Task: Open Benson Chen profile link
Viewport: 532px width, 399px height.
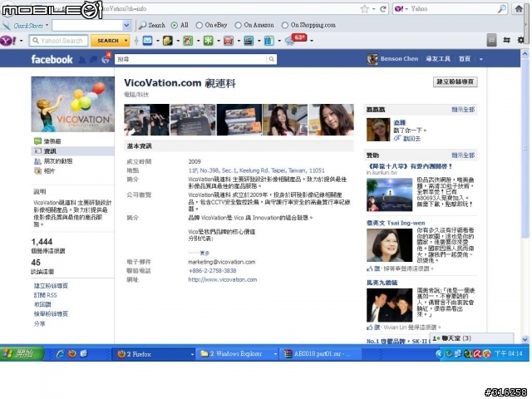Action: pos(399,59)
